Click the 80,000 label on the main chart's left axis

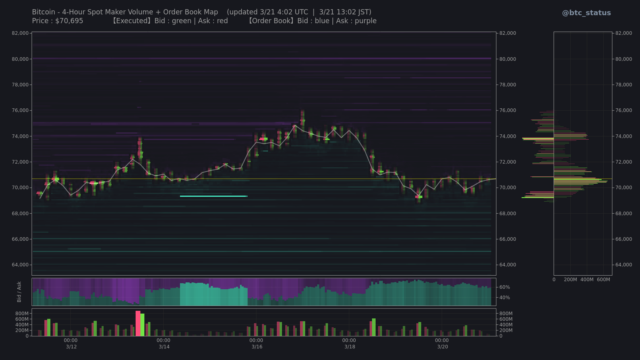[x=20, y=59]
